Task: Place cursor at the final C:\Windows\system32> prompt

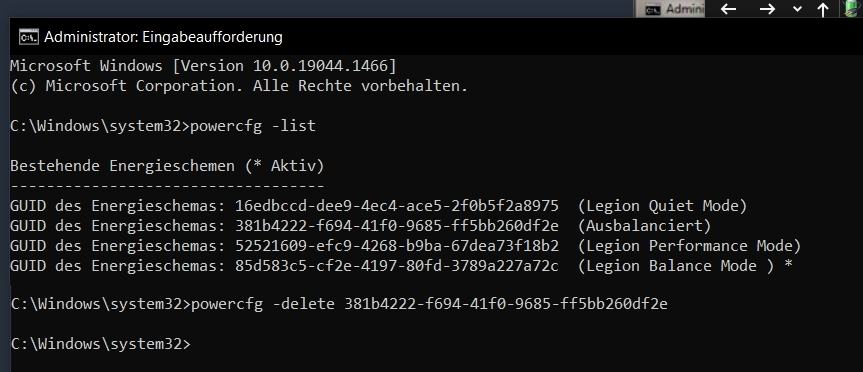Action: (x=100, y=344)
